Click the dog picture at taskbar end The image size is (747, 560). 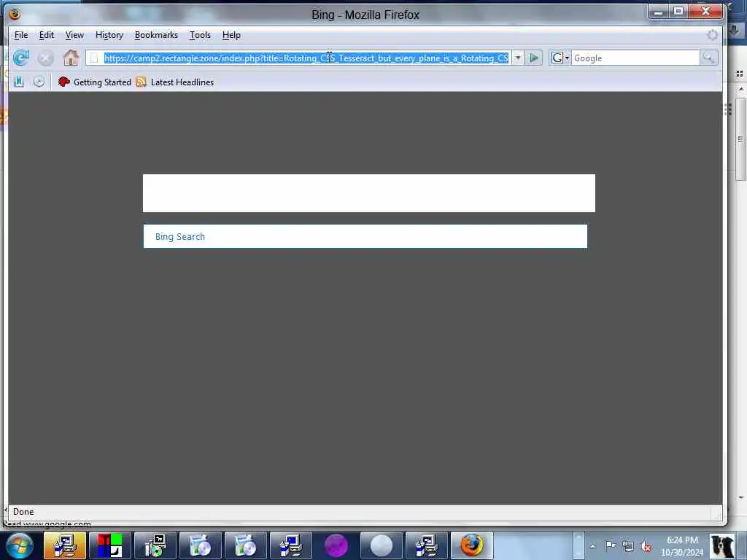[x=722, y=545]
